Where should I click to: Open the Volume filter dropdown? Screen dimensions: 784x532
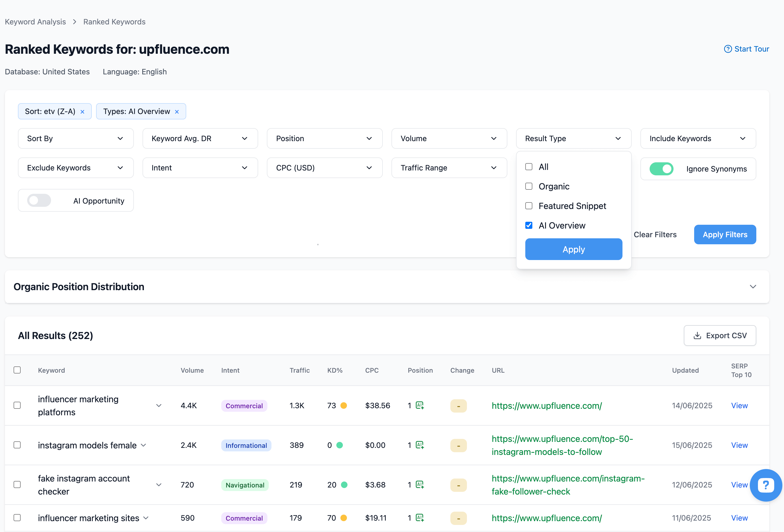click(x=449, y=138)
